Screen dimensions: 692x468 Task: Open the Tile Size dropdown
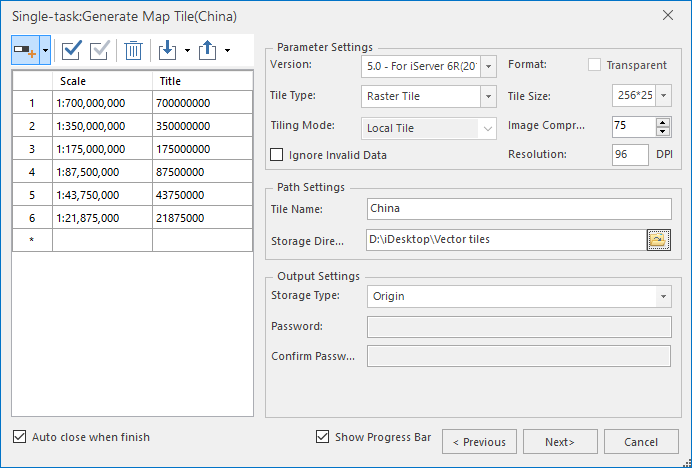[x=663, y=95]
